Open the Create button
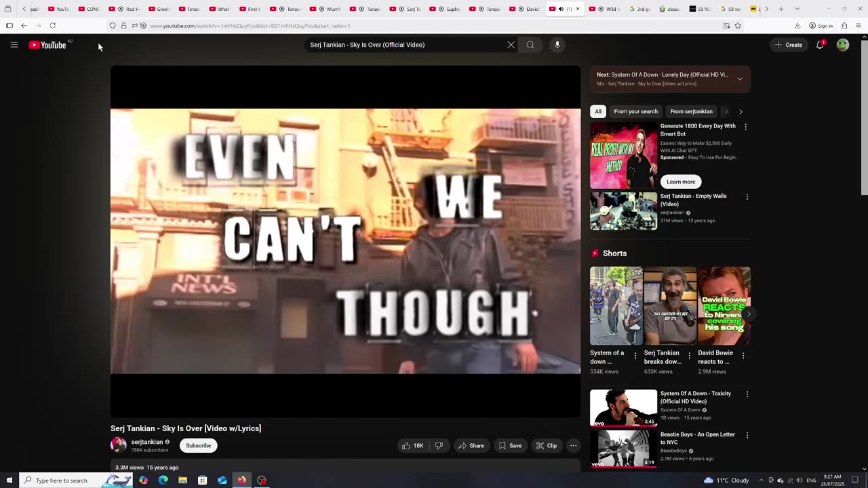 click(x=787, y=45)
